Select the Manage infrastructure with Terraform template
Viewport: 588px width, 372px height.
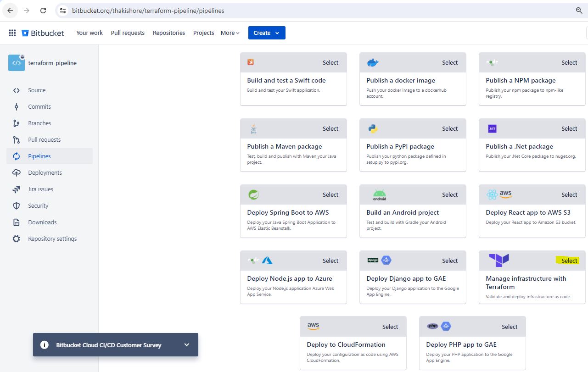tap(569, 261)
